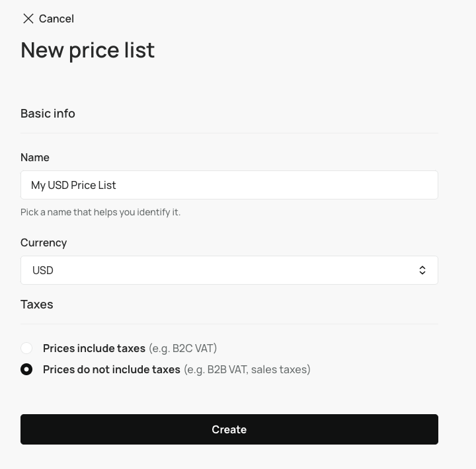Viewport: 476px width, 469px height.
Task: Click the X icon beside Cancel
Action: click(x=28, y=18)
